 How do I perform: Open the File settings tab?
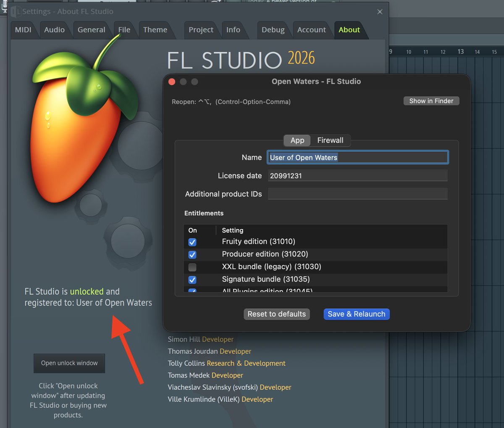click(124, 30)
